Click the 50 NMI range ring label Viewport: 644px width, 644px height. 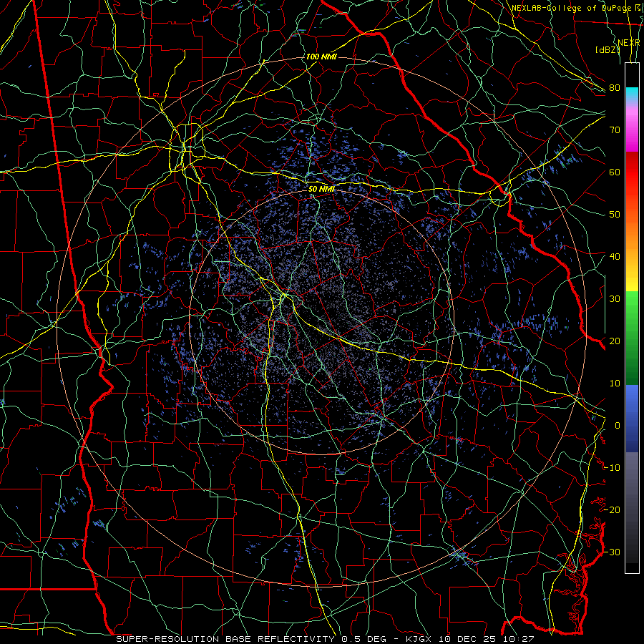[x=321, y=189]
